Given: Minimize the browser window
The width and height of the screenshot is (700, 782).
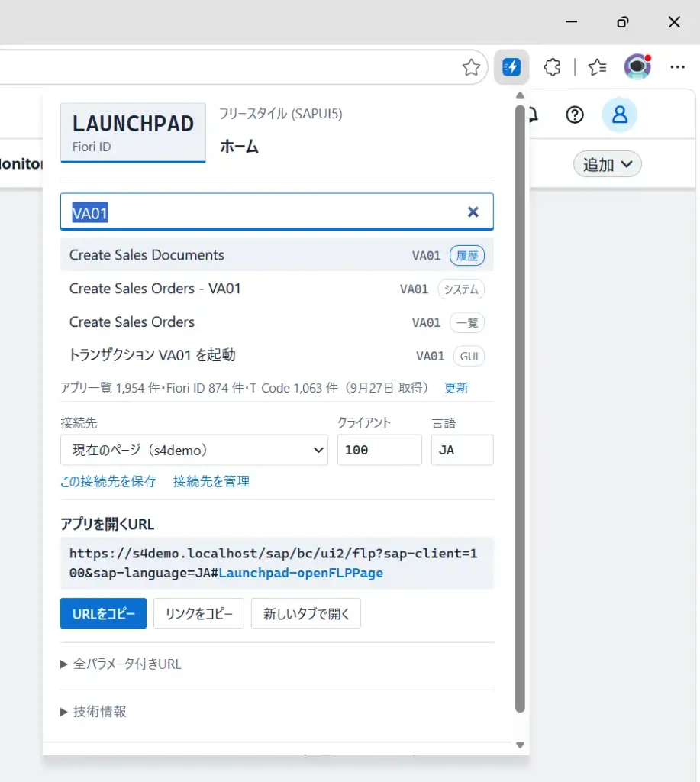Looking at the screenshot, I should pos(571,22).
